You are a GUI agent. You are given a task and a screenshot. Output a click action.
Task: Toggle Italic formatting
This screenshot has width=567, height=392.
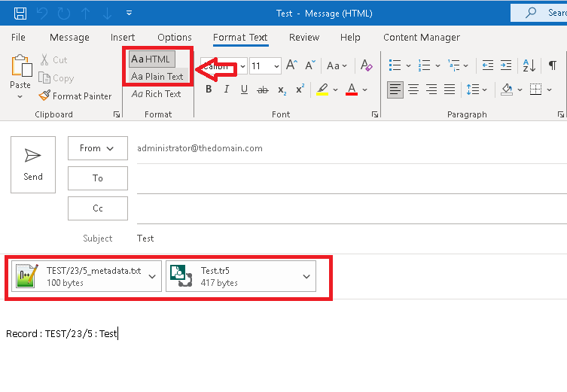(226, 90)
